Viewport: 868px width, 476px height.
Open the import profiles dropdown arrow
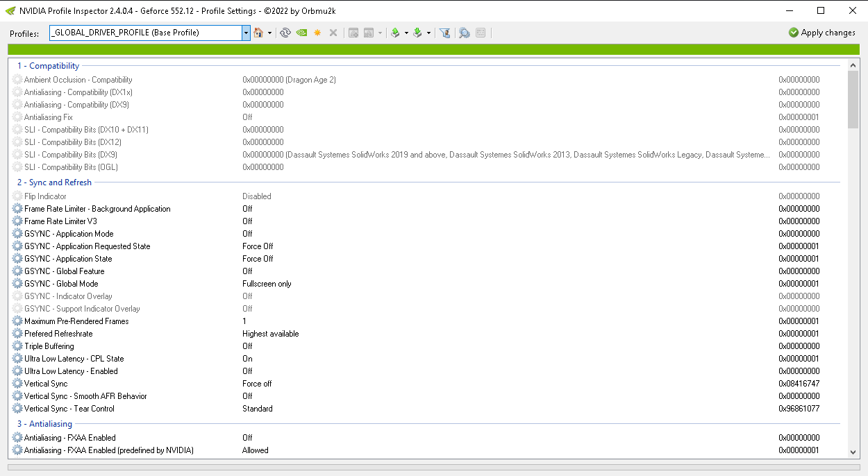pyautogui.click(x=428, y=33)
